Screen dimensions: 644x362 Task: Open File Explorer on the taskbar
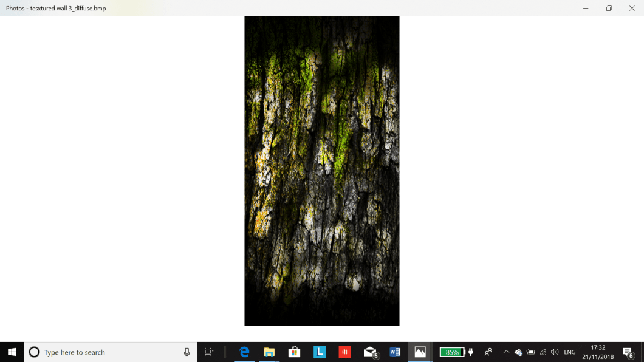click(x=269, y=352)
